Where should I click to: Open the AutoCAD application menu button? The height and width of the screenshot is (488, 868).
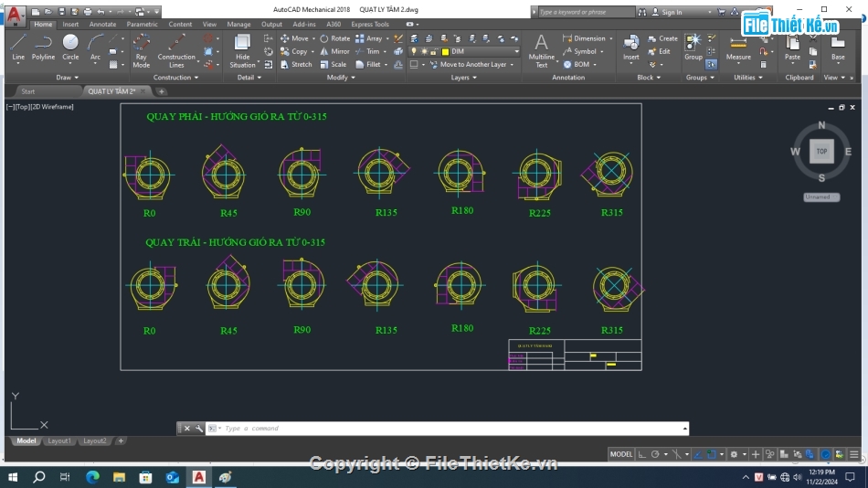click(x=15, y=15)
